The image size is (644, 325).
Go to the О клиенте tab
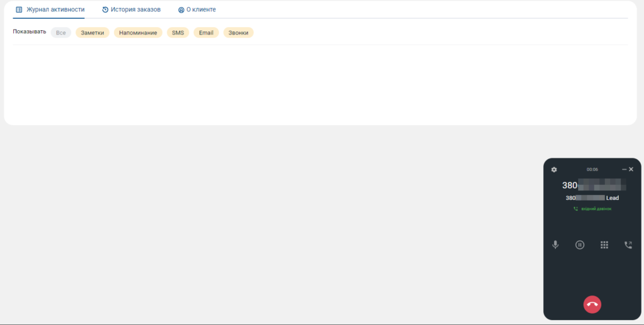(197, 10)
